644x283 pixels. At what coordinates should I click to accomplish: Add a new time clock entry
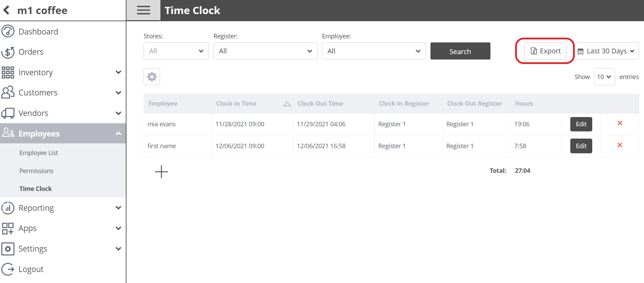point(161,171)
